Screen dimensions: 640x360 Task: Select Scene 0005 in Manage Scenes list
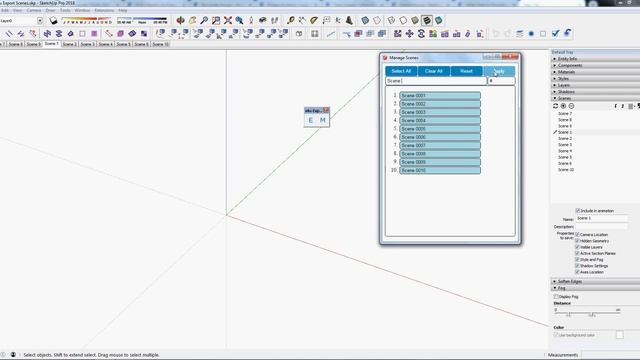coord(440,129)
